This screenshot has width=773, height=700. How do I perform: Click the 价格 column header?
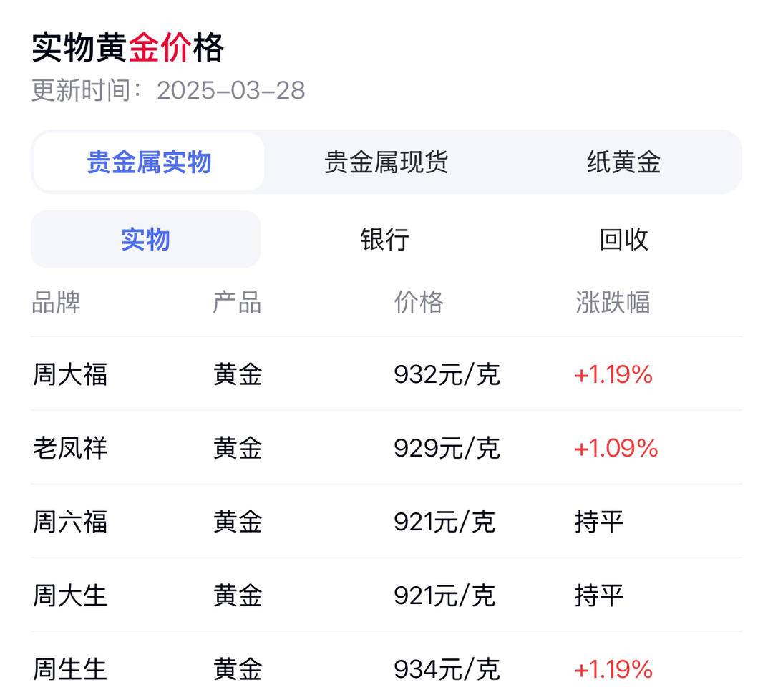click(x=419, y=302)
